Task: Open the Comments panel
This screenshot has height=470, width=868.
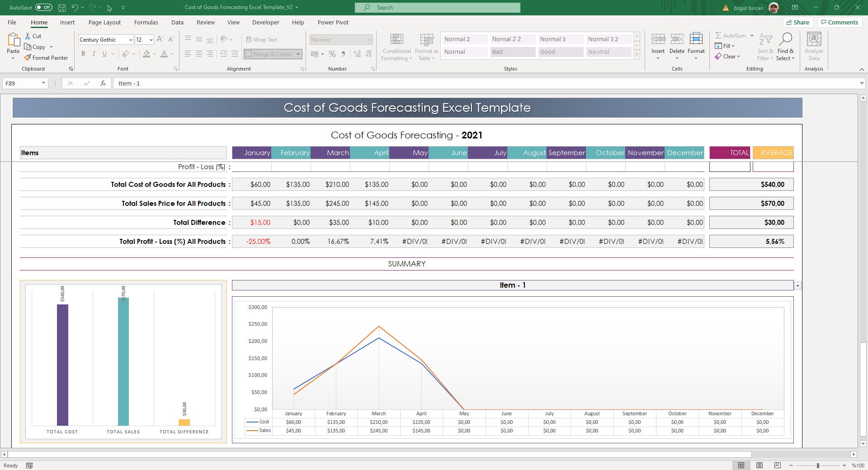Action: [x=840, y=22]
